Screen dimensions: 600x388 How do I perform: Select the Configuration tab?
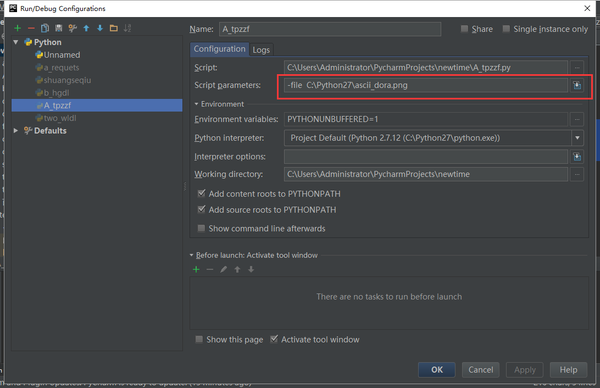(219, 49)
